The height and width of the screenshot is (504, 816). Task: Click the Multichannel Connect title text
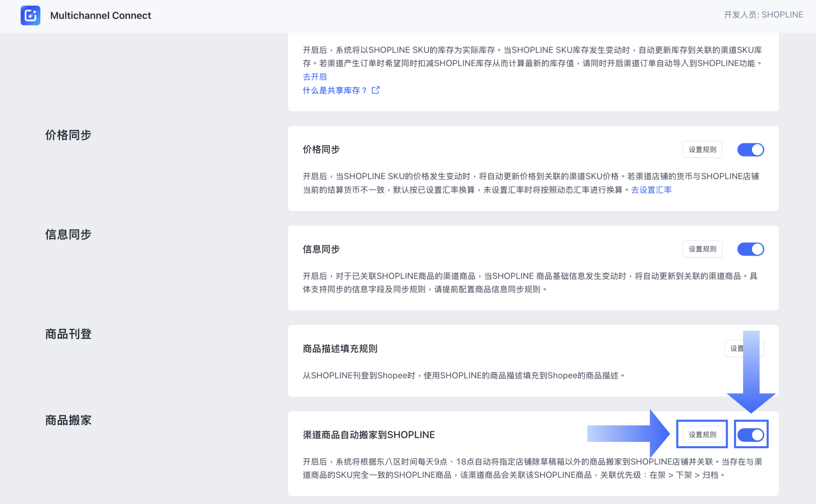coord(100,16)
